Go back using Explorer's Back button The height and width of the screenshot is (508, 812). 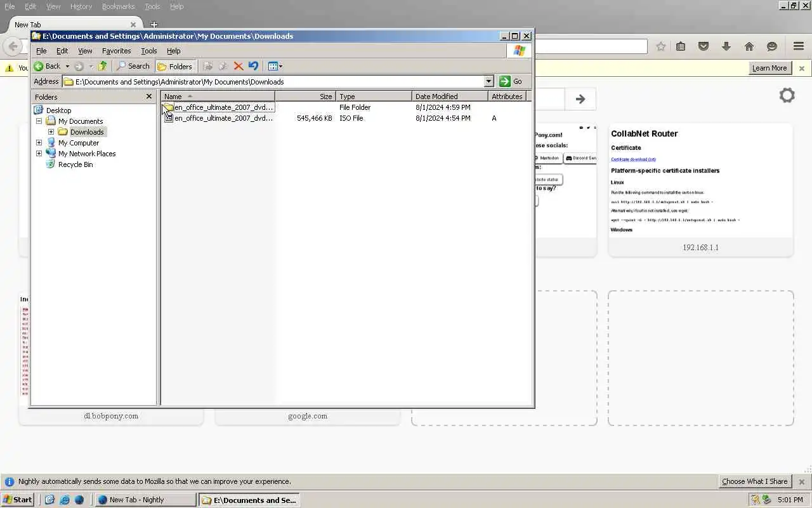click(x=48, y=66)
